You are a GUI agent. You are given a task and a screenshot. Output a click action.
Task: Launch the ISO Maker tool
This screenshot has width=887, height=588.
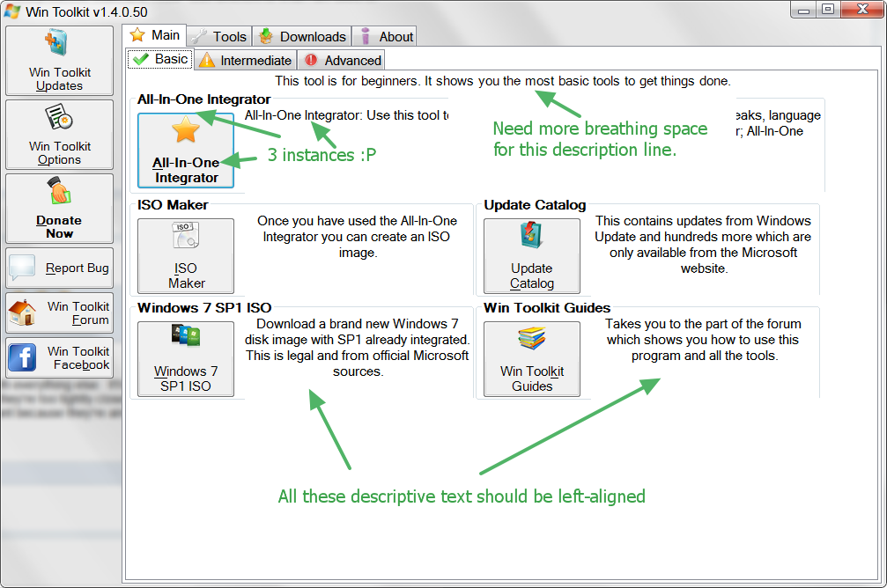tap(186, 255)
